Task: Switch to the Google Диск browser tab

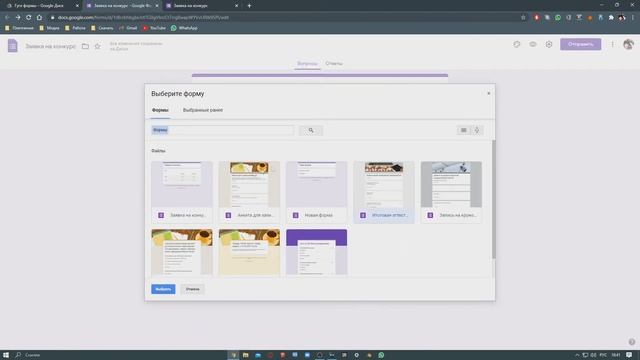Action: pyautogui.click(x=41, y=6)
